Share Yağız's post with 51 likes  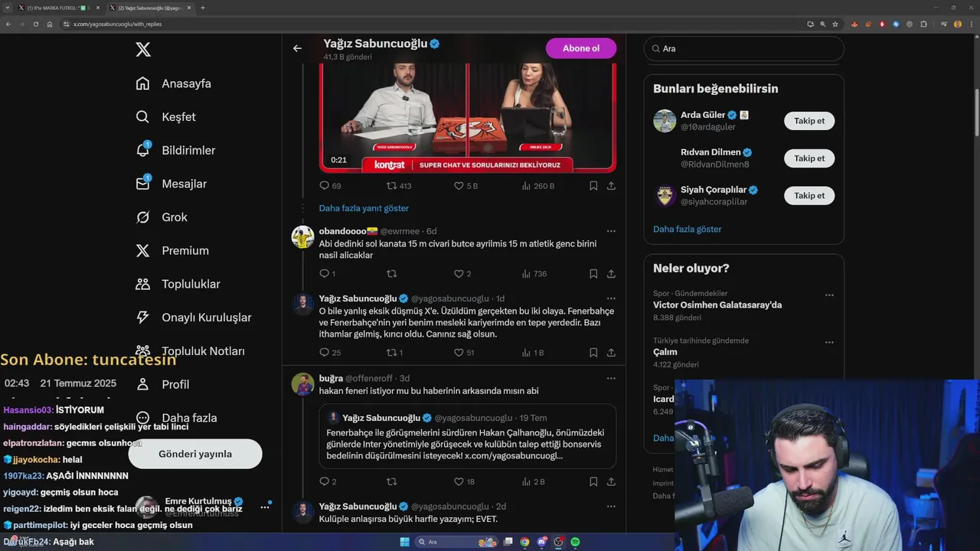tap(611, 353)
